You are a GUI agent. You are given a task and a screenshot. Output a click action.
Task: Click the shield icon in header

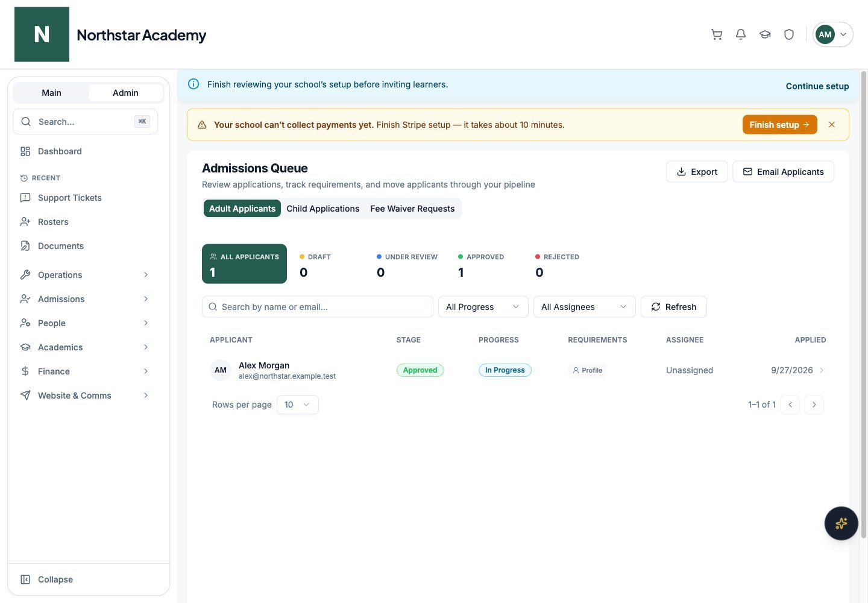(x=789, y=34)
